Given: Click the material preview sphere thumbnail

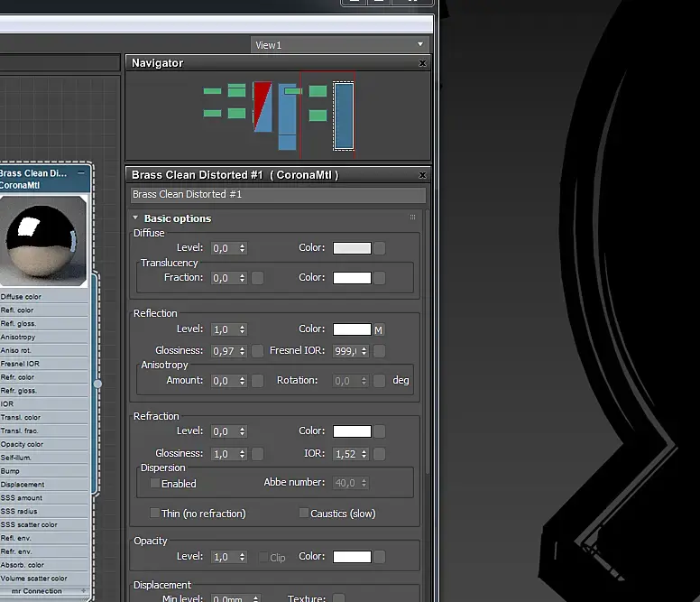Looking at the screenshot, I should point(43,241).
